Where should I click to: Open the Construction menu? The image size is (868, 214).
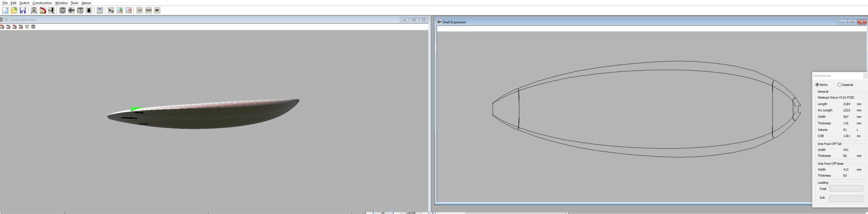coord(42,3)
